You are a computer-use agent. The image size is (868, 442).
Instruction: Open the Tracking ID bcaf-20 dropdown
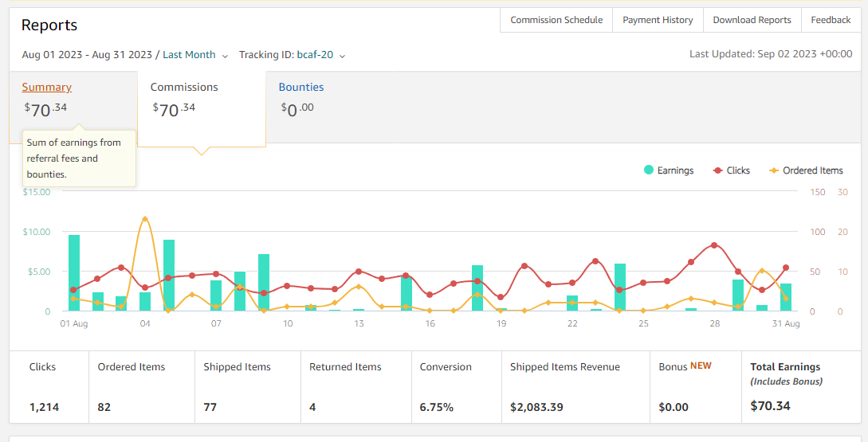(x=293, y=55)
